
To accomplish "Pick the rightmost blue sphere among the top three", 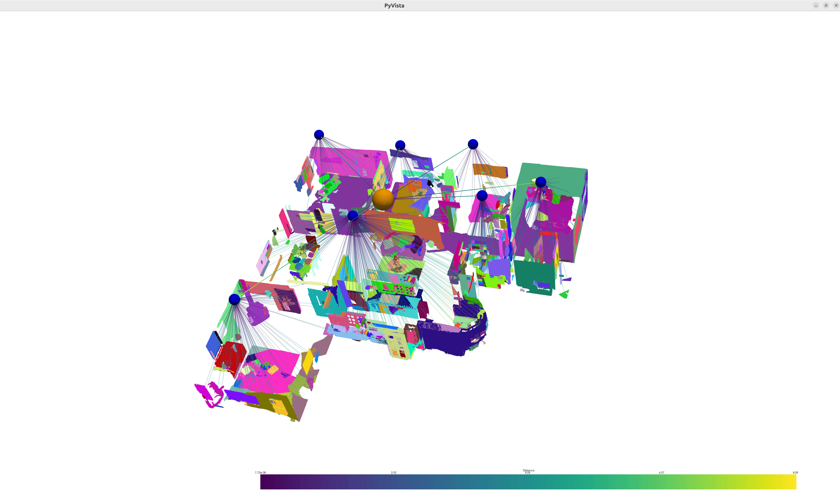I will (473, 144).
